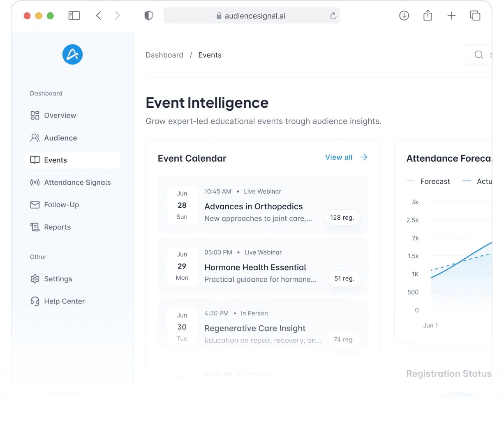This screenshot has height=422, width=504.
Task: Reload the page with the refresh icon
Action: (333, 16)
